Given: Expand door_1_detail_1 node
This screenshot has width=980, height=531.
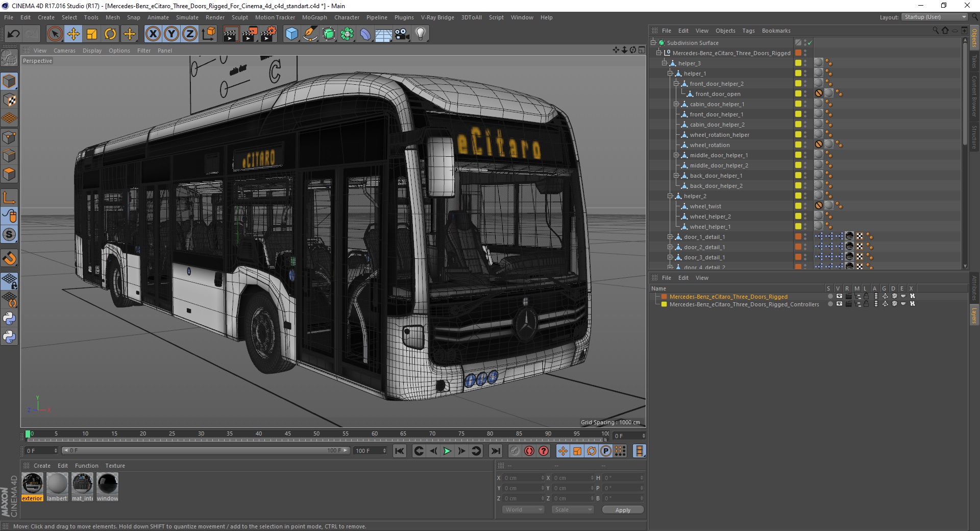Looking at the screenshot, I should [670, 237].
